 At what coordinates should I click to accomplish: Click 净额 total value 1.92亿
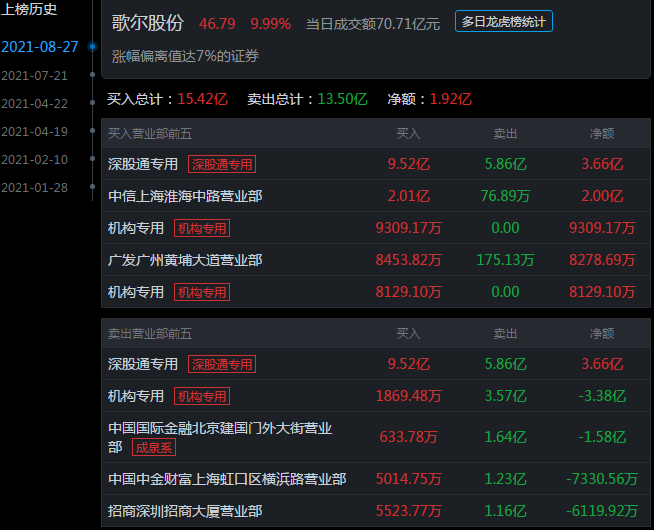tap(451, 99)
